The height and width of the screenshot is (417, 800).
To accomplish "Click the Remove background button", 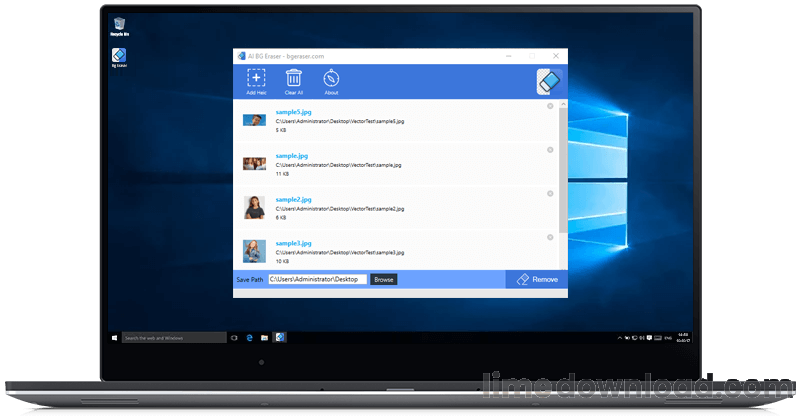I will coord(537,279).
